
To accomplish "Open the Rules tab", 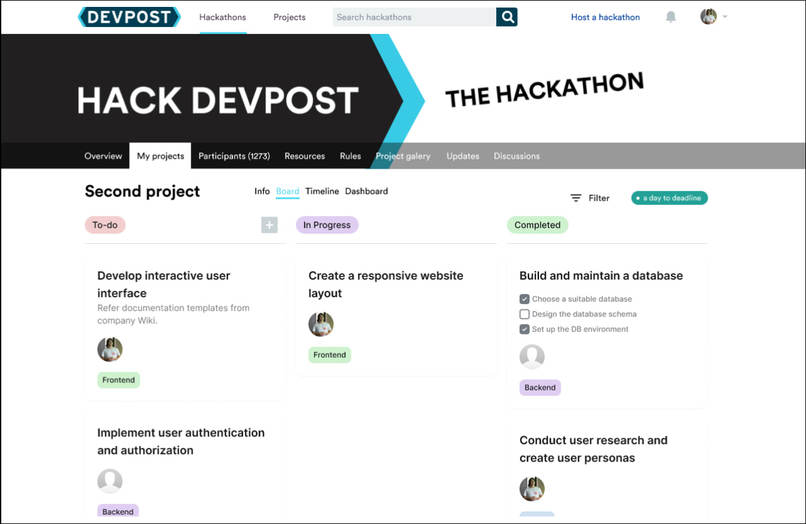I will 351,156.
